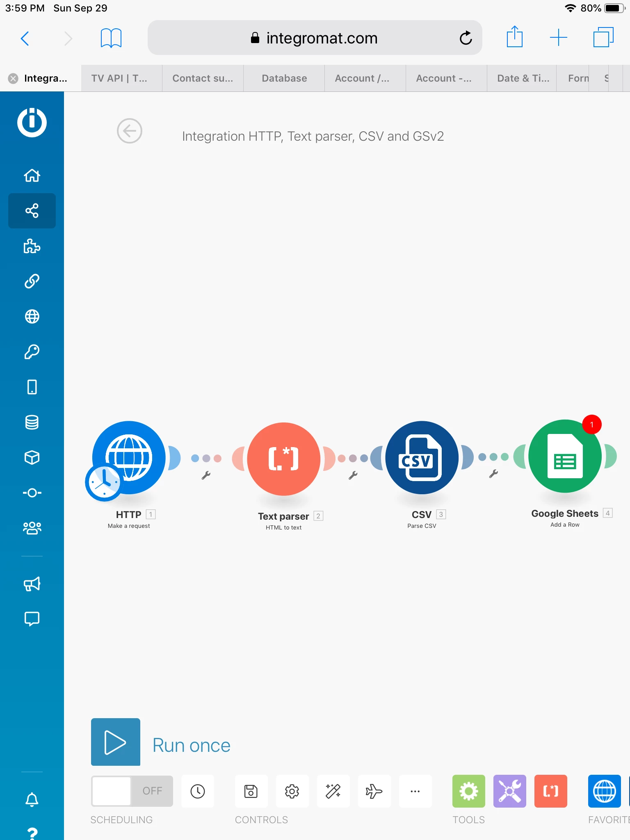Click wrench between CSV and Google Sheets
630x840 pixels.
click(493, 474)
